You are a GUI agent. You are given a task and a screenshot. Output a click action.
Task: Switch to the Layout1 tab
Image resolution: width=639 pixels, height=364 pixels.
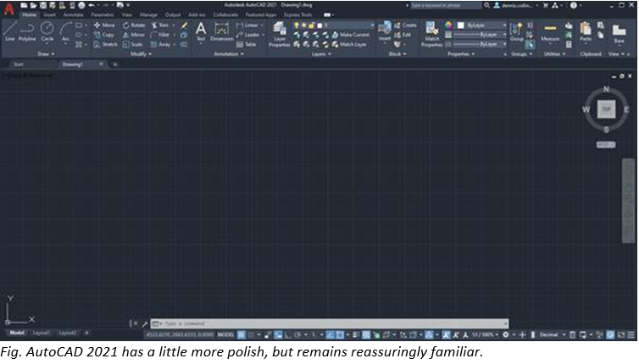(42, 333)
